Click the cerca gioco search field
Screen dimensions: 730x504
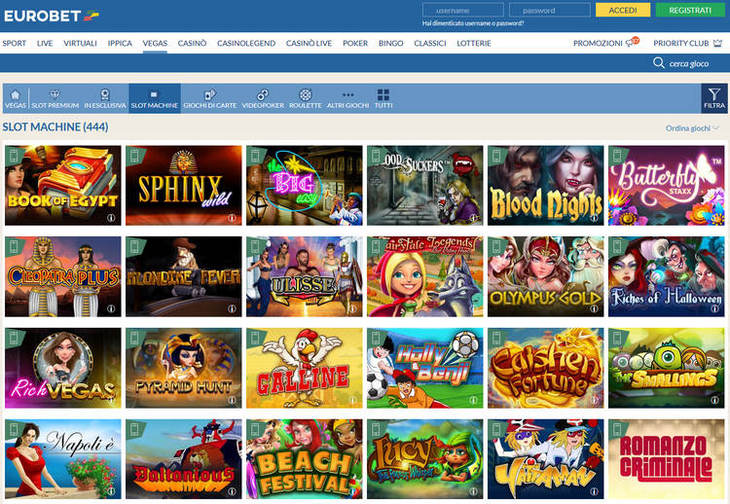click(x=689, y=63)
